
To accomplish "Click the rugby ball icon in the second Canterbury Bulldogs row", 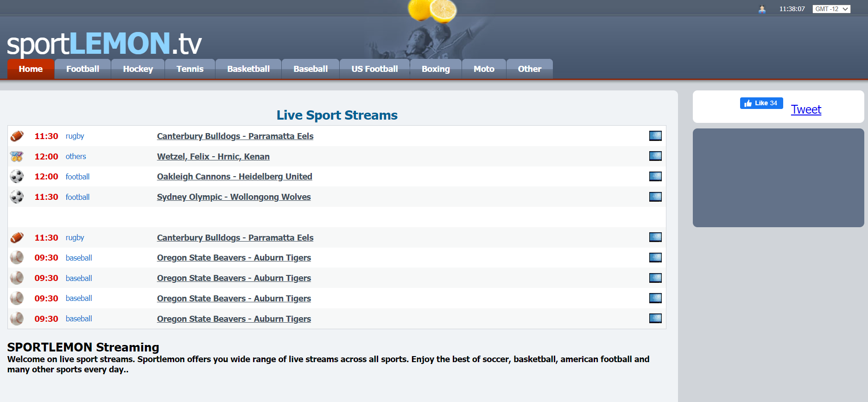I will coord(17,237).
